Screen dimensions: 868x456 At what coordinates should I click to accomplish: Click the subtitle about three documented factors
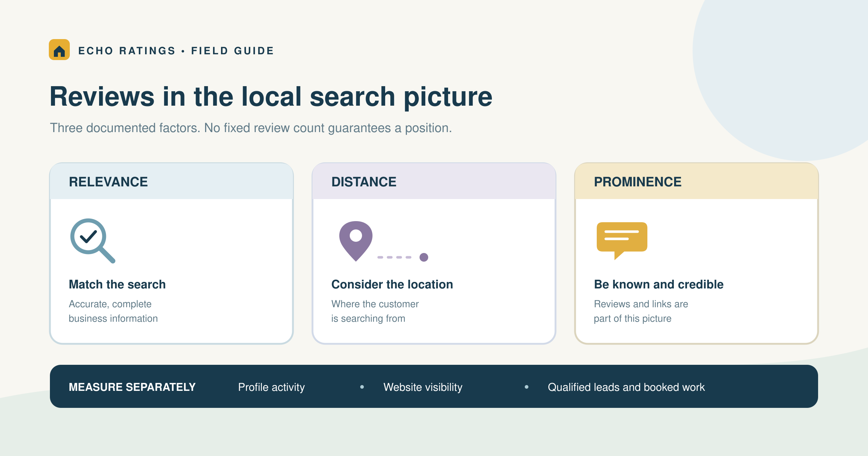[251, 128]
